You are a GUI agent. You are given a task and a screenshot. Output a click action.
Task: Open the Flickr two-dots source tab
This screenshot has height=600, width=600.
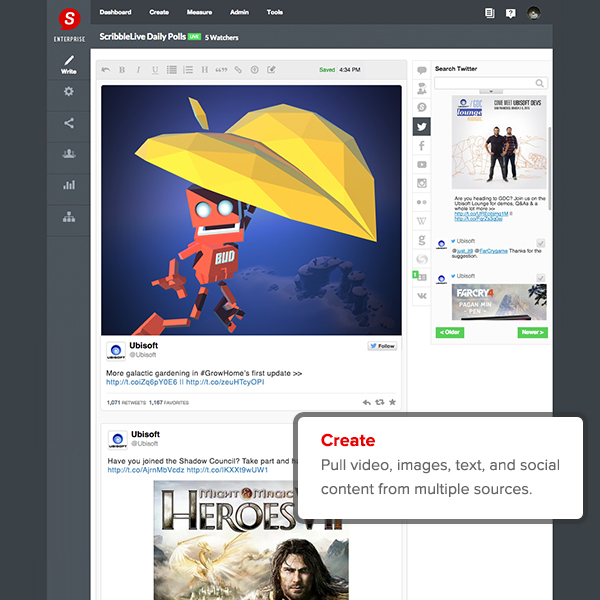click(x=422, y=202)
